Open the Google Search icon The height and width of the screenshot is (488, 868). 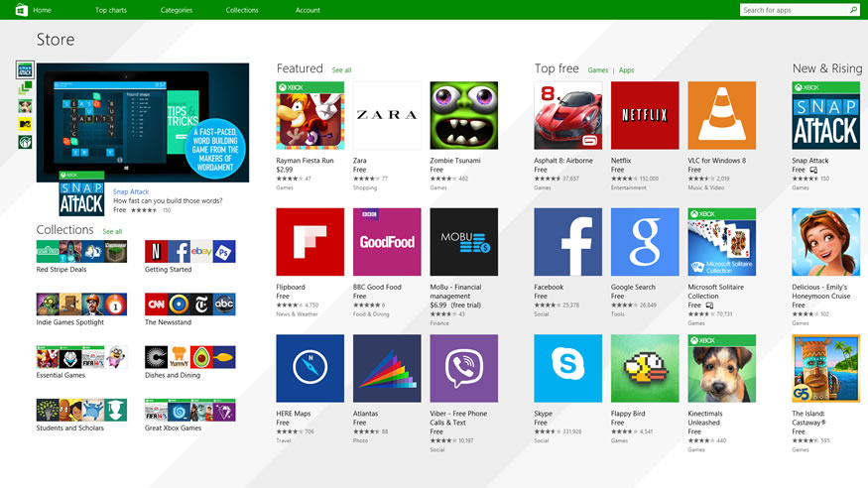(x=645, y=242)
